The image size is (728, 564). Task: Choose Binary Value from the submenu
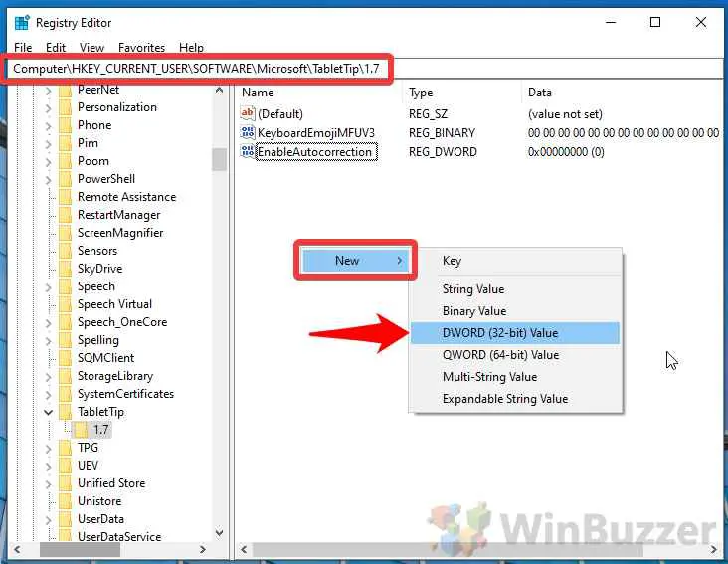pos(515,311)
